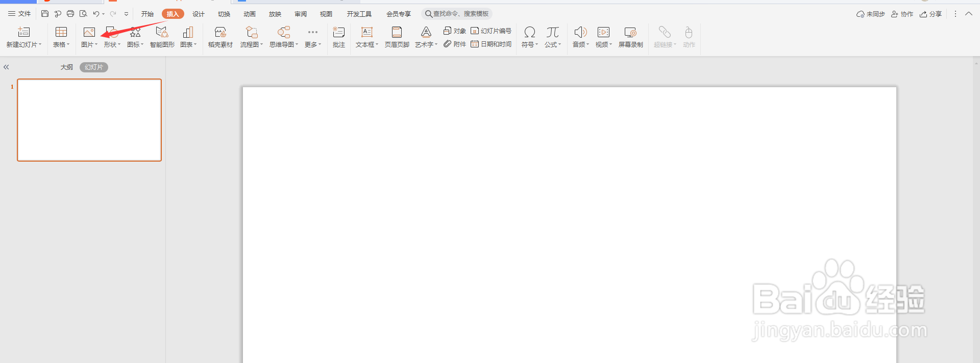This screenshot has width=980, height=363.
Task: Switch to the 放映 slideshow tab
Action: pos(275,14)
